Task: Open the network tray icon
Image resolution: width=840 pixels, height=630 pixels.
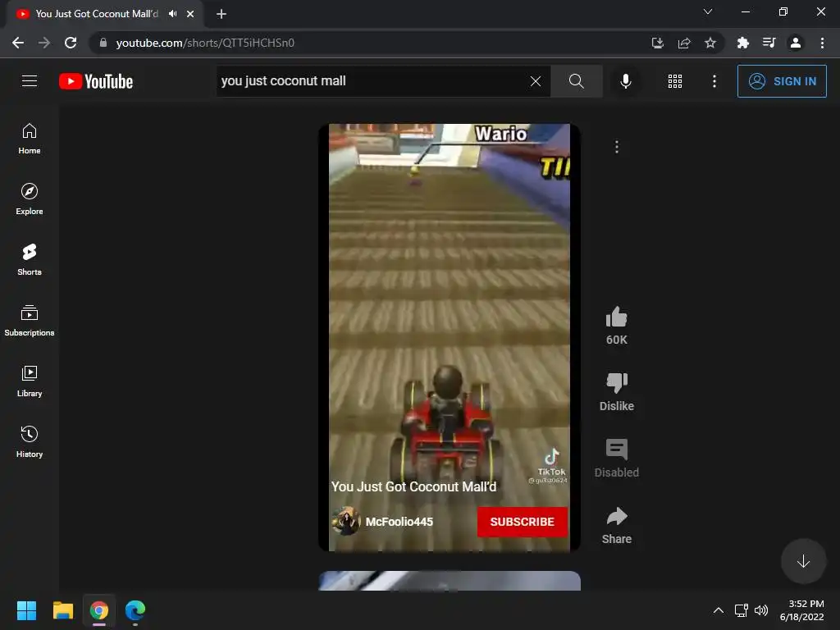Action: click(x=742, y=610)
